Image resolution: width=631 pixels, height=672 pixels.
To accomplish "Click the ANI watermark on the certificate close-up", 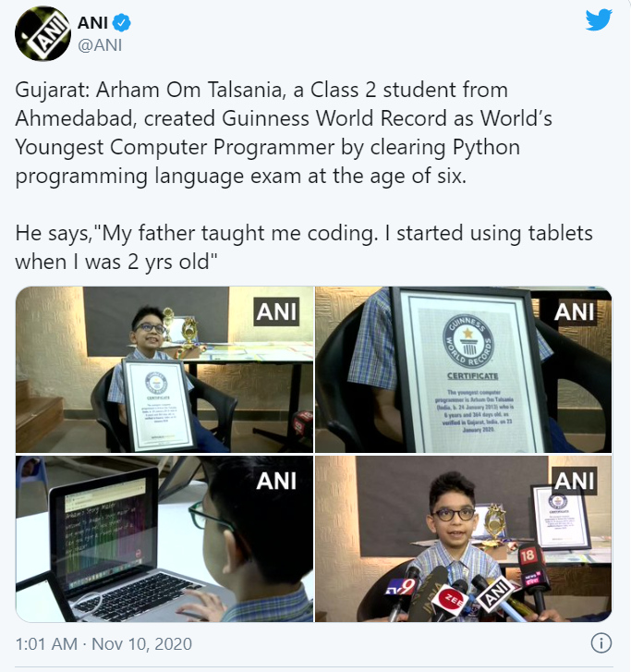I will point(574,312).
